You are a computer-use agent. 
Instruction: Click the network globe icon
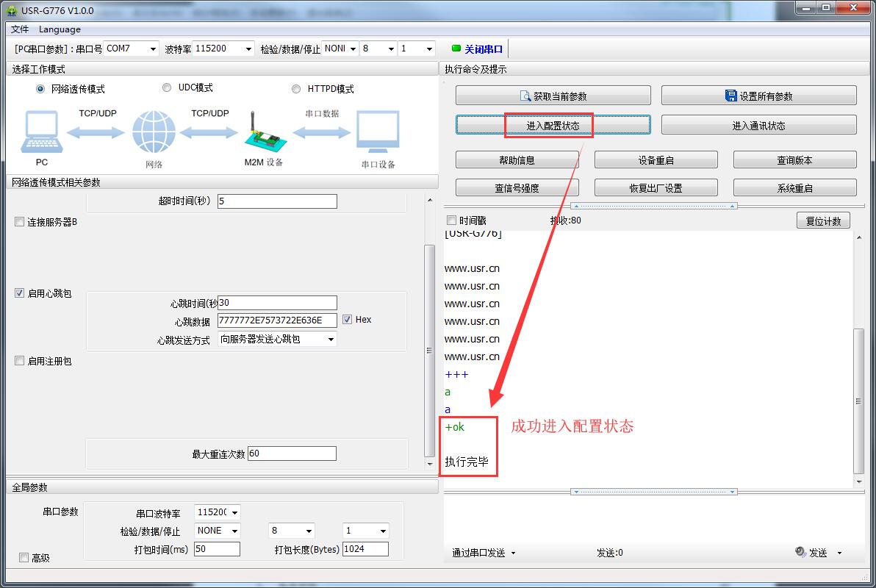click(154, 132)
